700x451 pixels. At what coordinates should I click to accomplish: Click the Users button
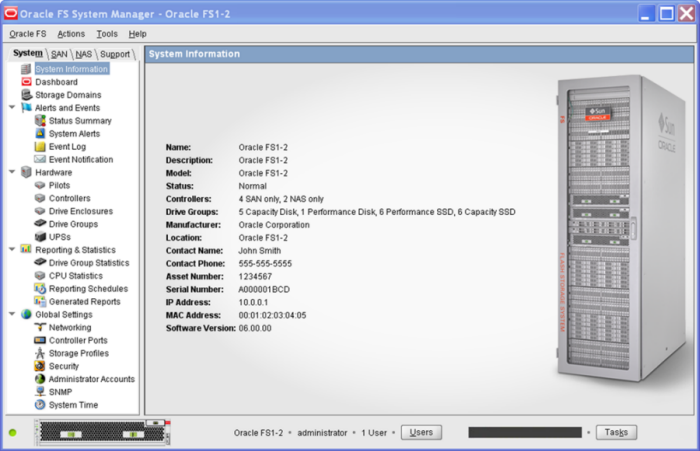(x=421, y=432)
